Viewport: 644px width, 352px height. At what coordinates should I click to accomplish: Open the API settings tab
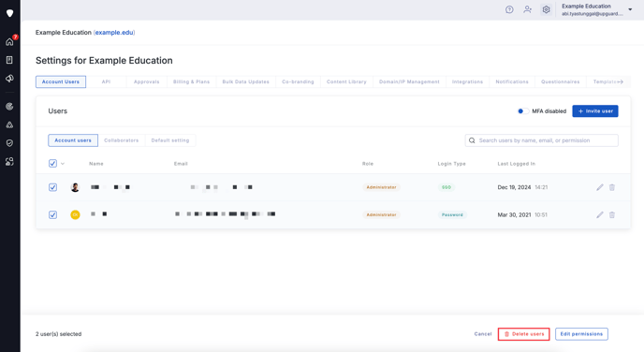(x=106, y=81)
